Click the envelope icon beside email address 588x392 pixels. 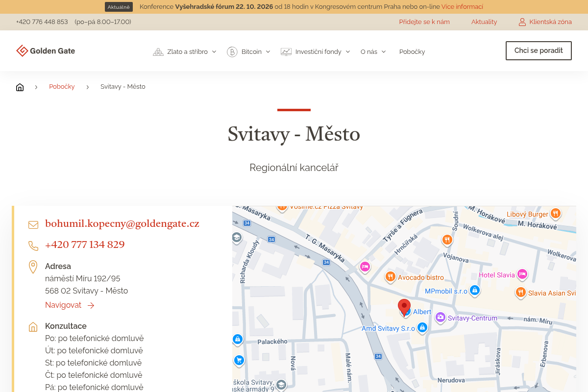33,225
